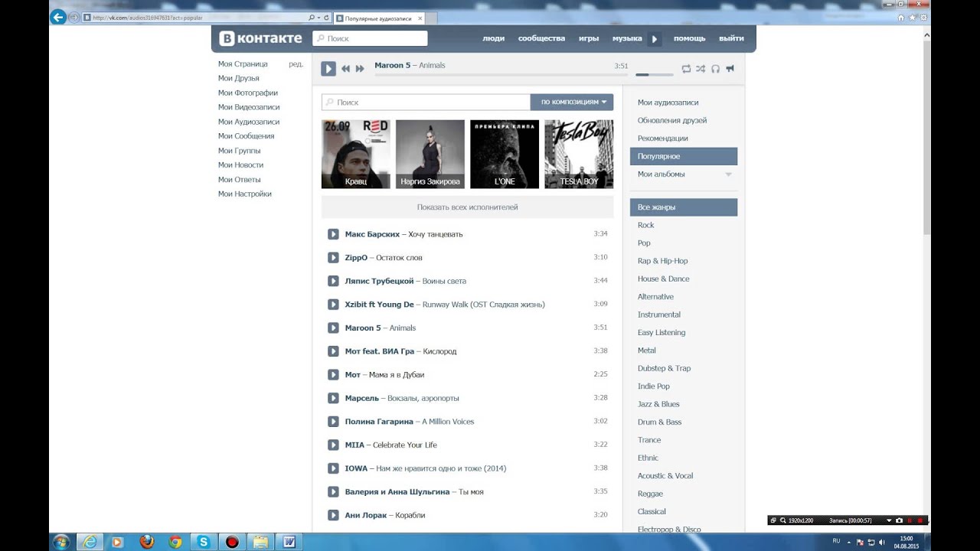The height and width of the screenshot is (551, 980).
Task: Click Показать всех исполнителей button
Action: tap(467, 207)
